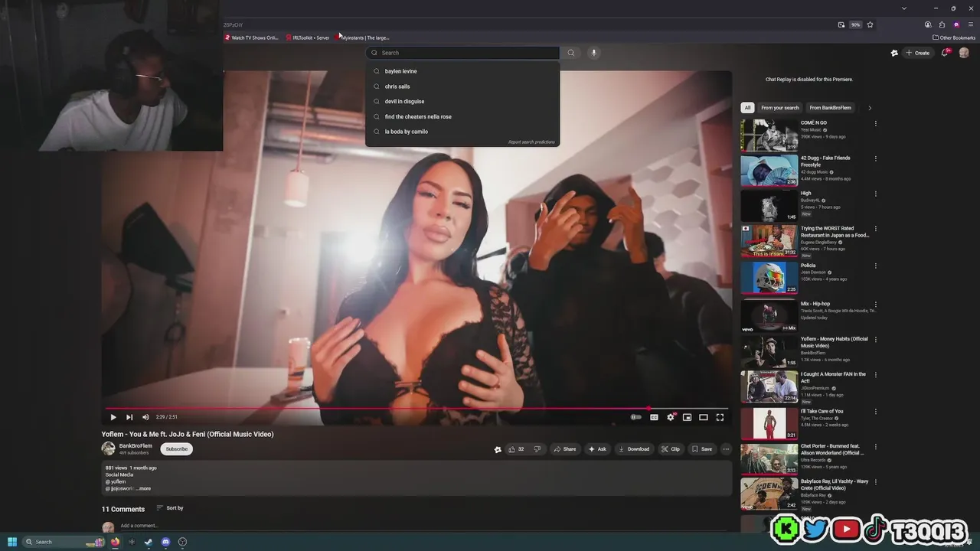
Task: Open Other Bookmarks folder
Action: coord(953,37)
